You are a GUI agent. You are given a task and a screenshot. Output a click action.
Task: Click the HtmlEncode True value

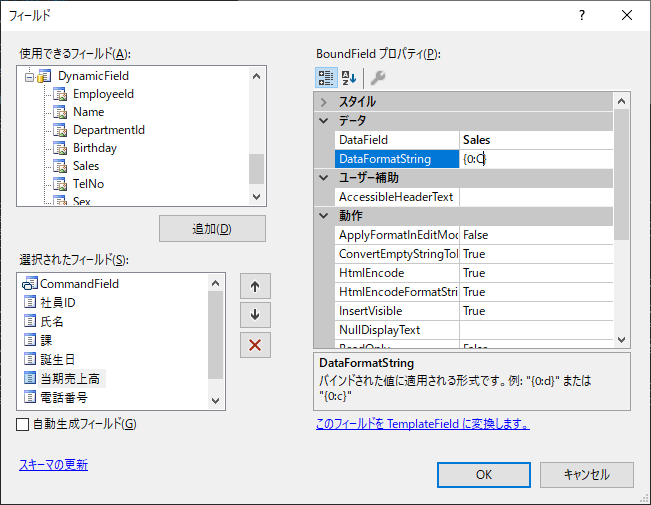tap(536, 273)
